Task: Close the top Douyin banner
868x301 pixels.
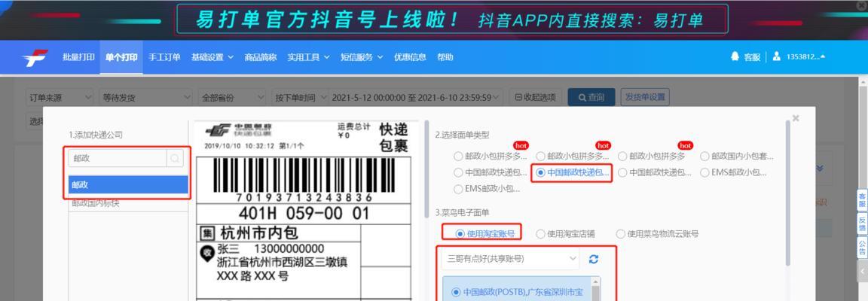Action: click(x=863, y=5)
